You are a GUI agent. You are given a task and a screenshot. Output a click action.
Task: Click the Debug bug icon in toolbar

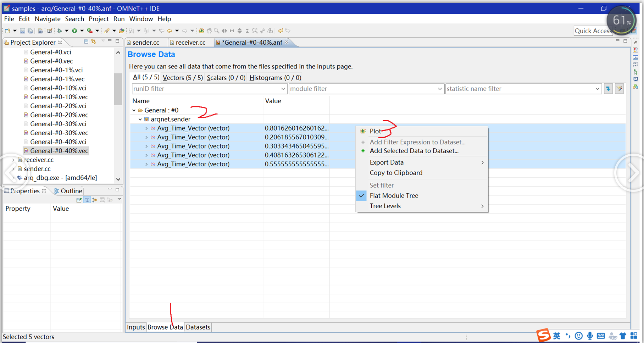coord(59,31)
